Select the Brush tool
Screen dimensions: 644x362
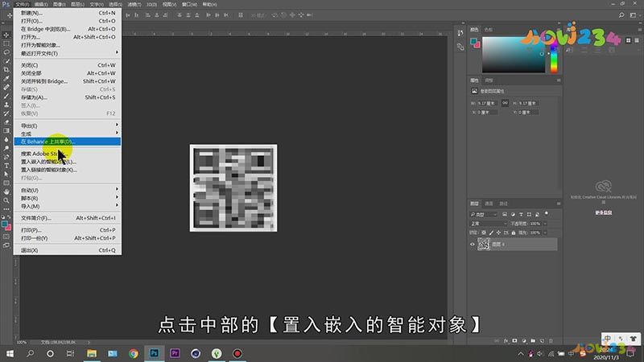tap(6, 96)
